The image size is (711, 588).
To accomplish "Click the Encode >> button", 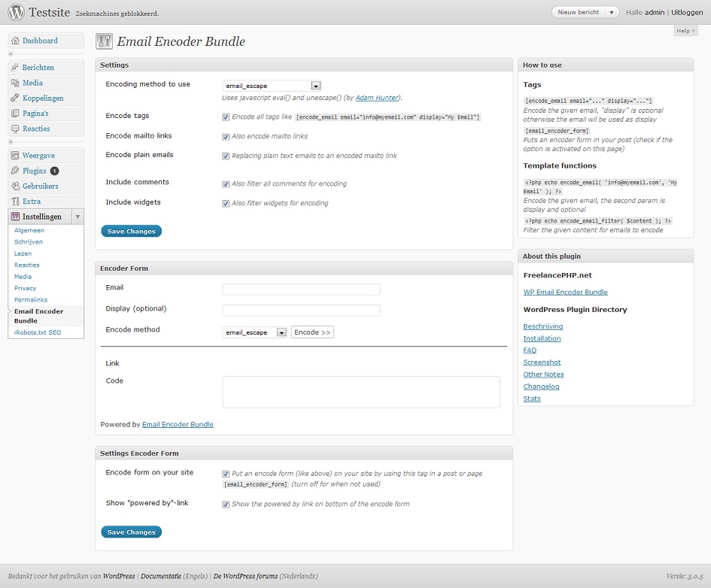I will coord(312,332).
